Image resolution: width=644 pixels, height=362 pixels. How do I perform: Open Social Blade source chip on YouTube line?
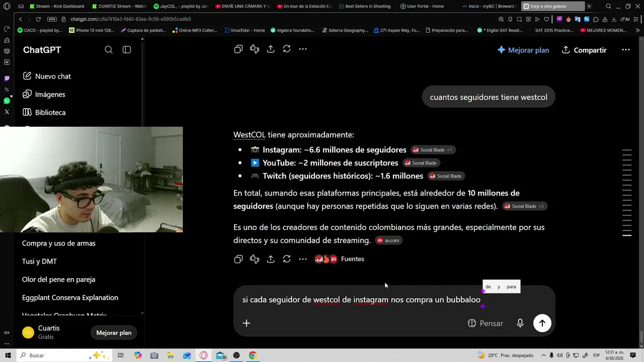[421, 163]
